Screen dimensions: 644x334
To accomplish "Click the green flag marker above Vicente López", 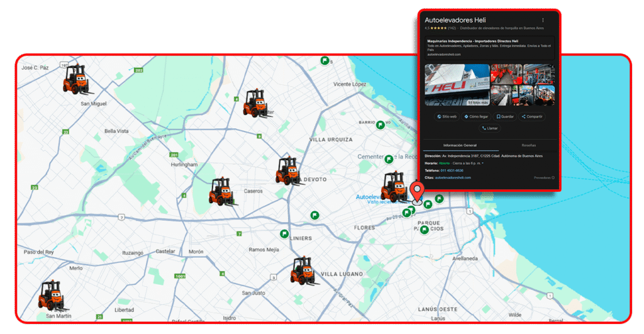I will 325,61.
